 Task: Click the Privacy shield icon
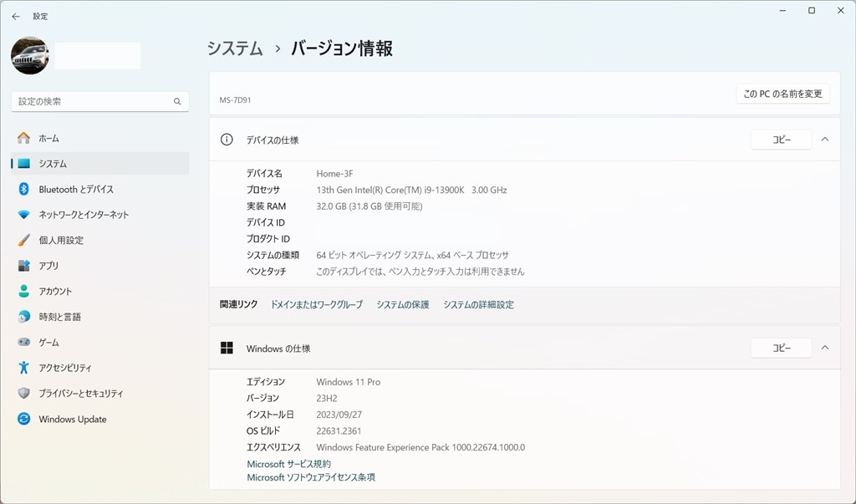(x=23, y=393)
